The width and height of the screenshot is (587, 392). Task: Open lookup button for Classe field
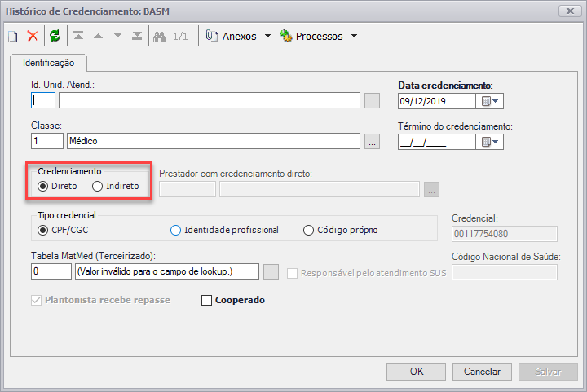372,141
